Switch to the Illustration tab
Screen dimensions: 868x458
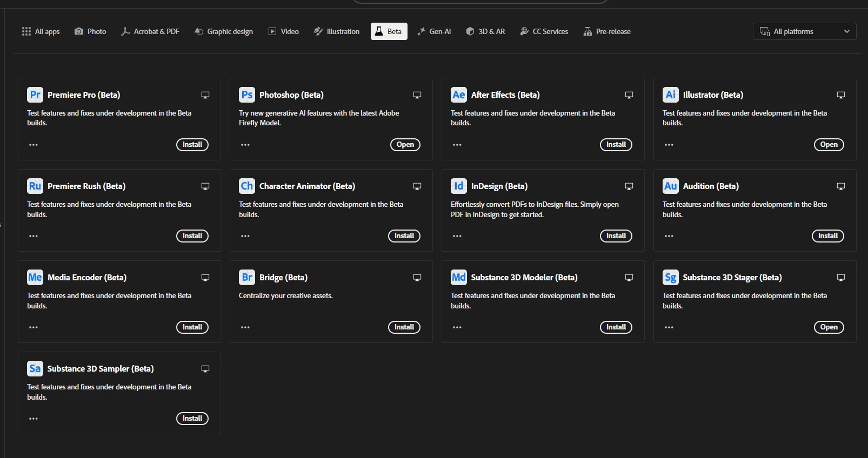click(337, 31)
